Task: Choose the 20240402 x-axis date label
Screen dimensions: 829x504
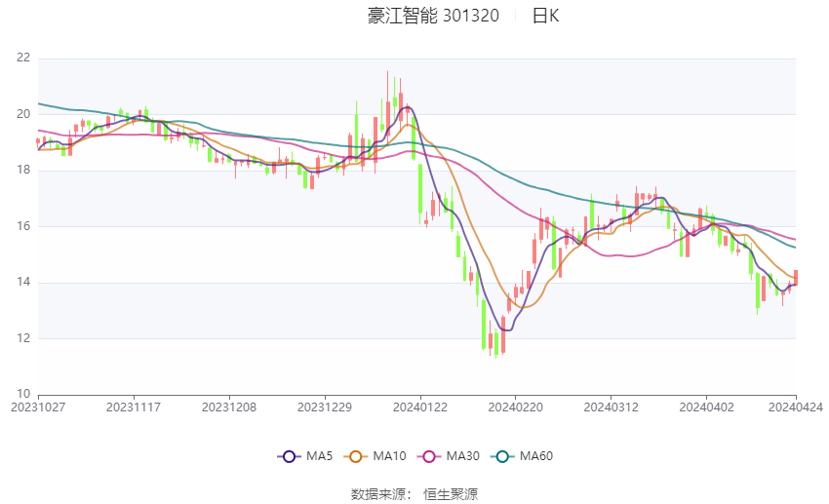Action: tap(705, 407)
